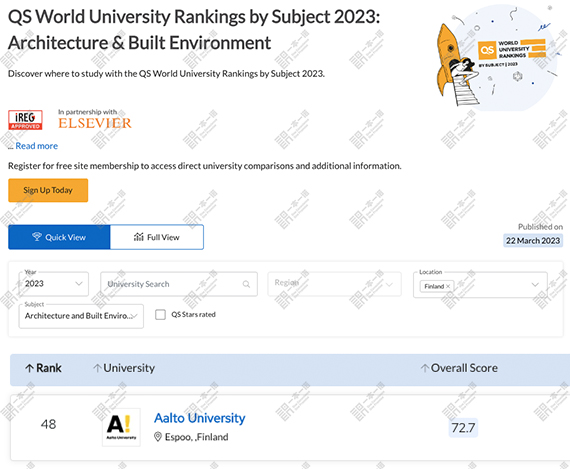
Task: Select the 72.7 overall score value
Action: tap(463, 428)
